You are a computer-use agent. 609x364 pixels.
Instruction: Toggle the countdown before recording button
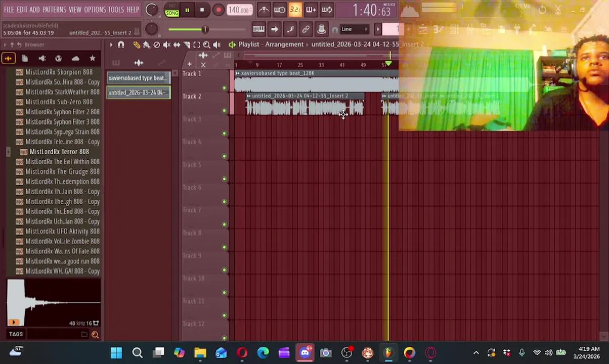295,10
